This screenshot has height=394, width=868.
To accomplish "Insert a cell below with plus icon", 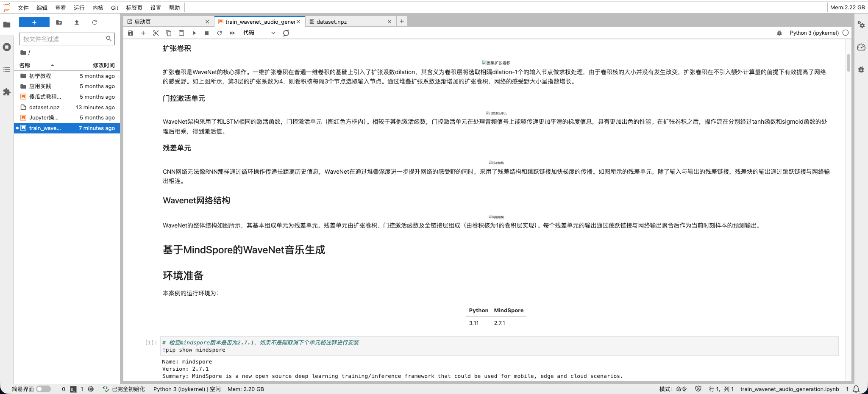I will tap(143, 33).
